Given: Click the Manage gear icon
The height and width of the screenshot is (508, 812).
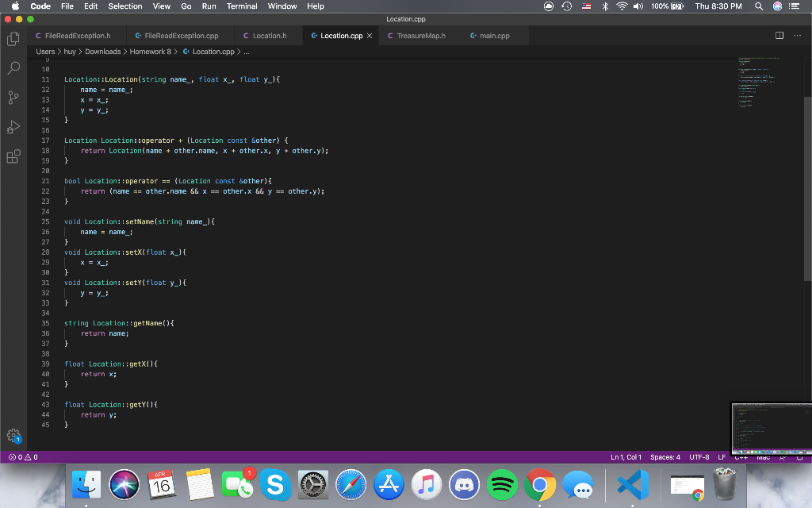Looking at the screenshot, I should coord(13,435).
